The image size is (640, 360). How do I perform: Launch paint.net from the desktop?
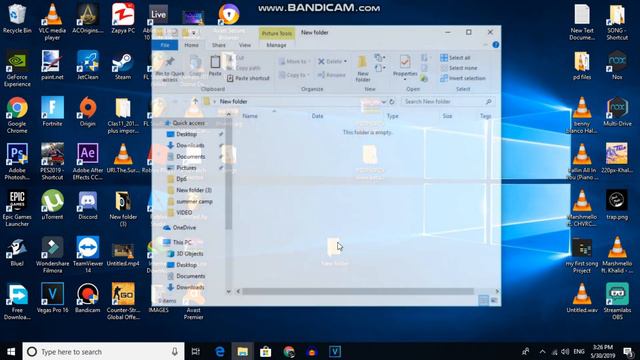click(x=52, y=65)
